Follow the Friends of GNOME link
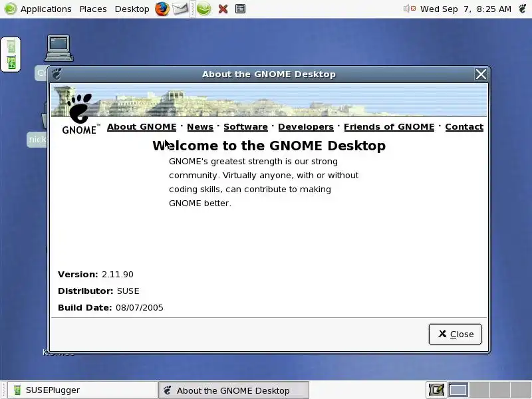532x399 pixels. pos(389,126)
